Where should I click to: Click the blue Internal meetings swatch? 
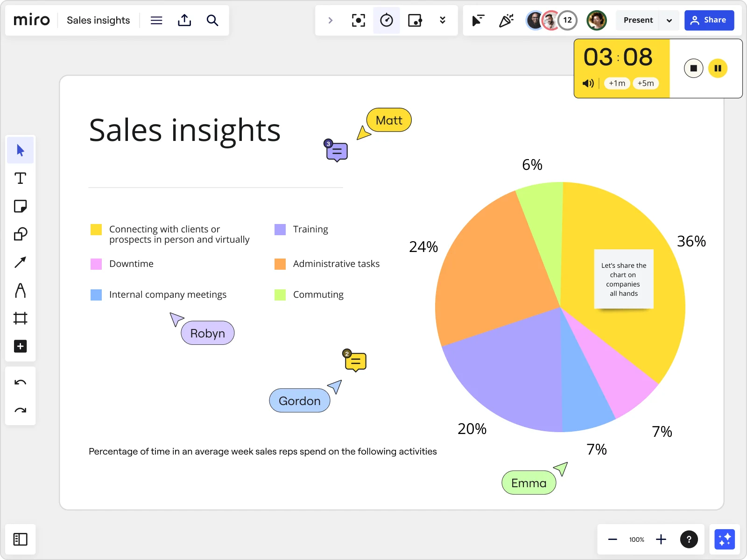pyautogui.click(x=96, y=295)
